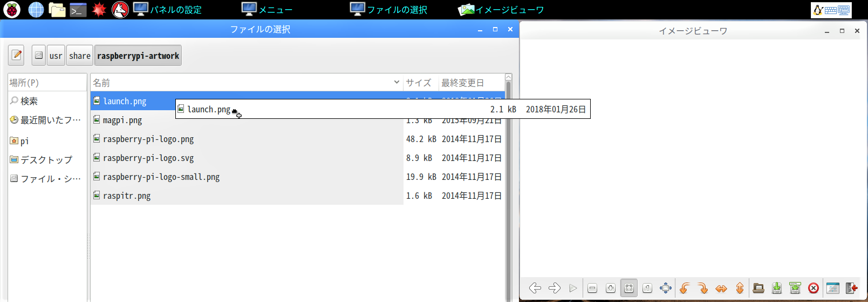Open デスクトップ in places sidebar

click(x=46, y=160)
